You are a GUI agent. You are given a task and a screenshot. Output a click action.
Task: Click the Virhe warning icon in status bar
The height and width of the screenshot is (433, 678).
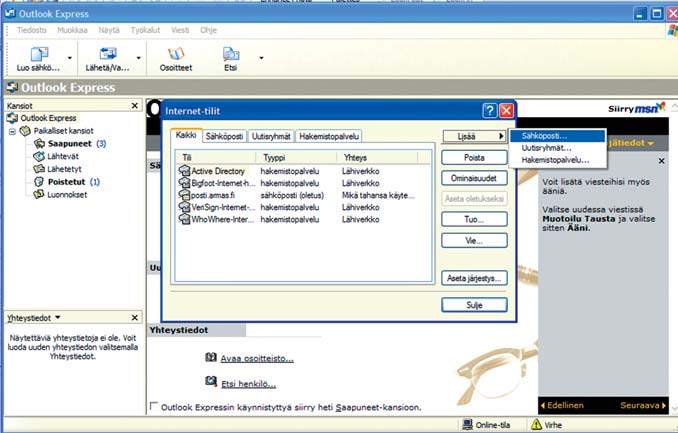(x=536, y=424)
